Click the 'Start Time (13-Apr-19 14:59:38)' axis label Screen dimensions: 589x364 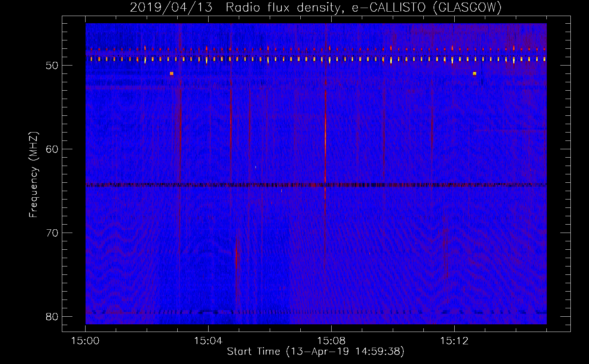coord(316,352)
